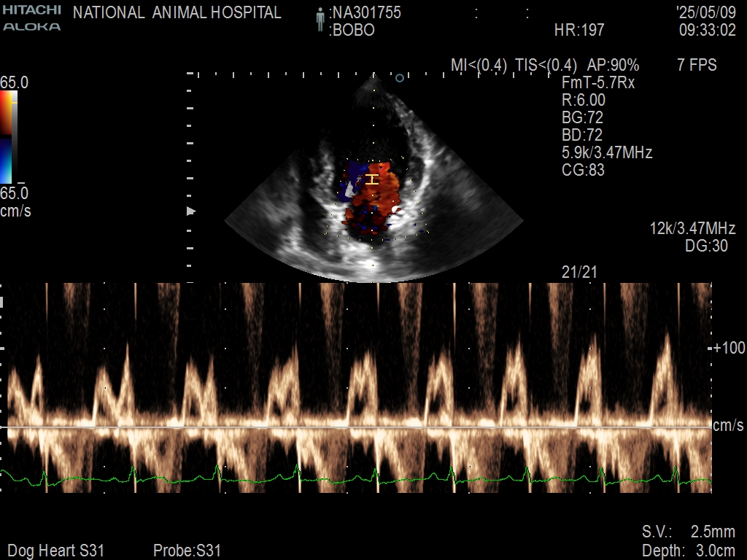The height and width of the screenshot is (560, 747).
Task: Click the probe orientation circle marker
Action: tap(399, 77)
